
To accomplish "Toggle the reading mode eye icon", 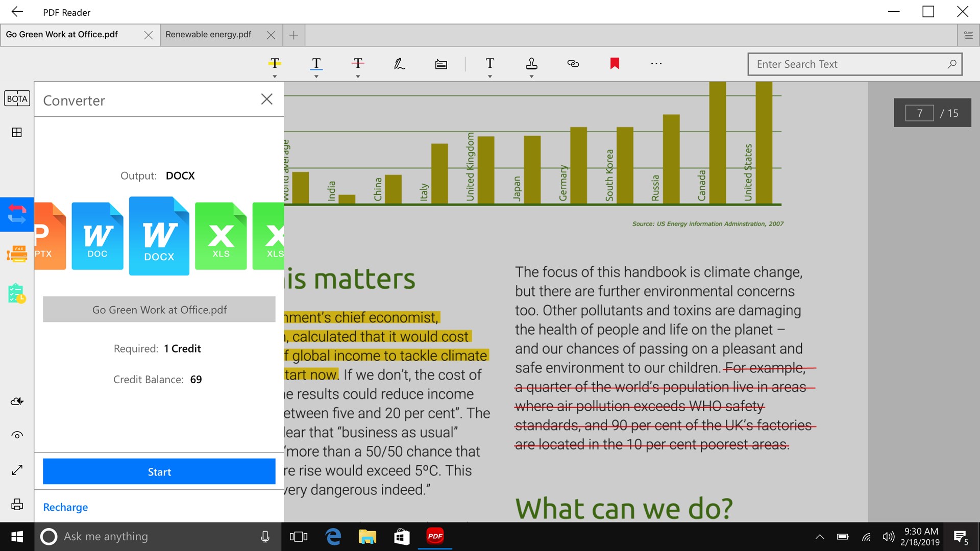I will tap(17, 435).
